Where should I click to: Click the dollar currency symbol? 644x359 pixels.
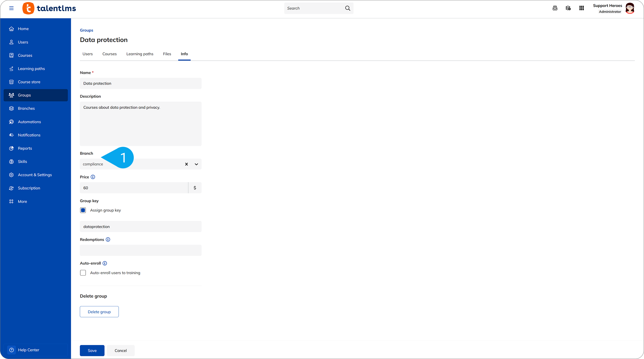point(195,188)
